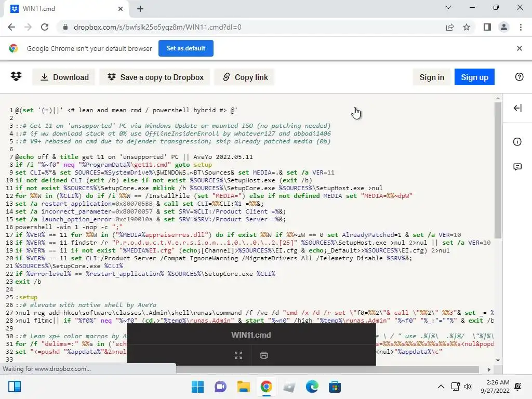Click the Chrome icon in taskbar

(x=267, y=387)
